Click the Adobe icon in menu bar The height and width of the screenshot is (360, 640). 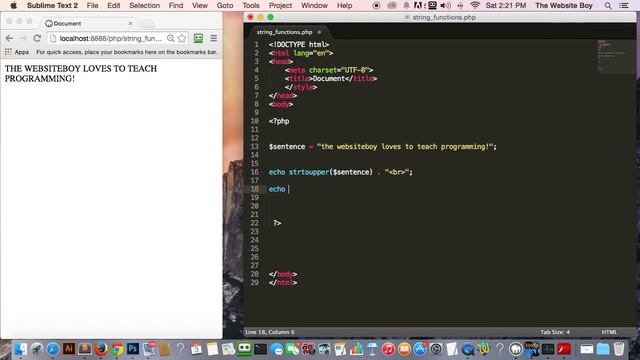coord(419,5)
